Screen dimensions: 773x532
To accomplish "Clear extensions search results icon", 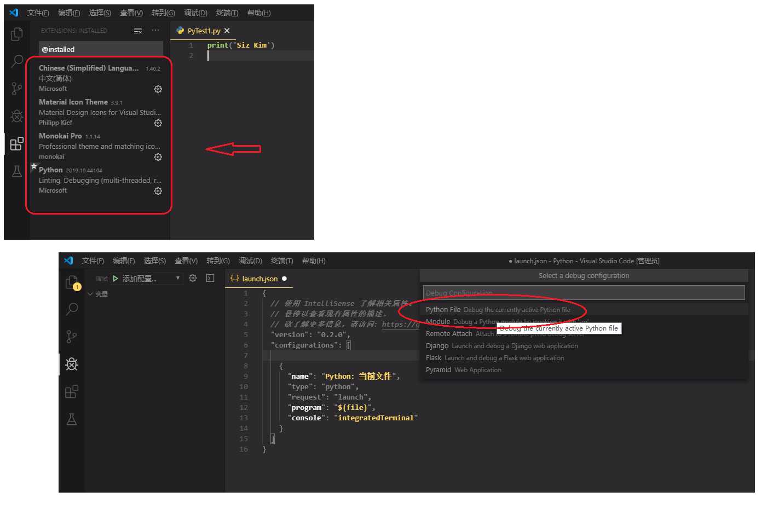I will point(138,31).
